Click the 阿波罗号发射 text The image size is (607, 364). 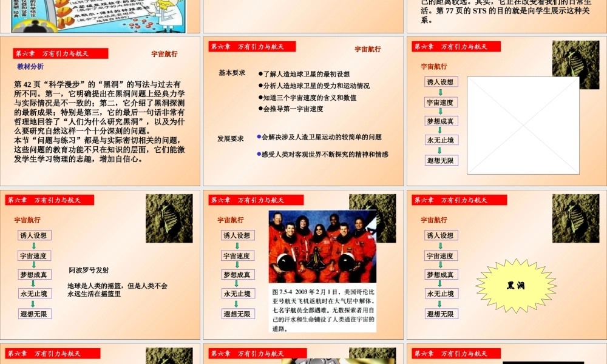[89, 270]
